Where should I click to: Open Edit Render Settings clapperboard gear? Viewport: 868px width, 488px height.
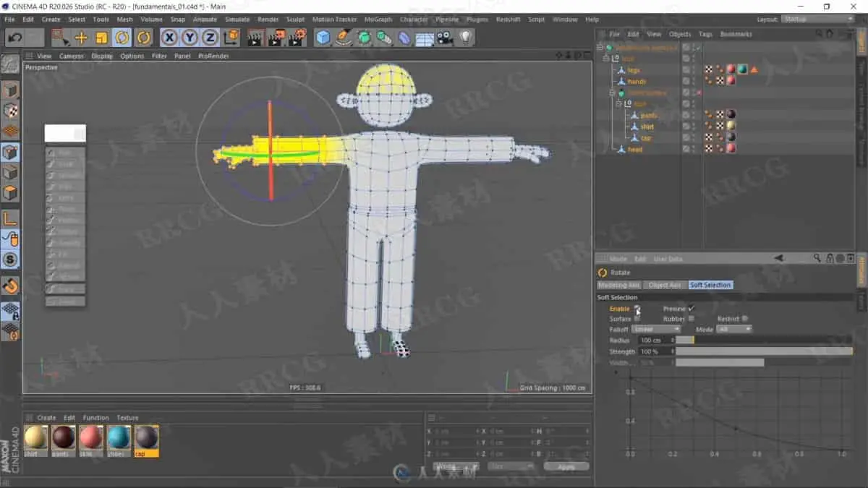click(x=297, y=38)
